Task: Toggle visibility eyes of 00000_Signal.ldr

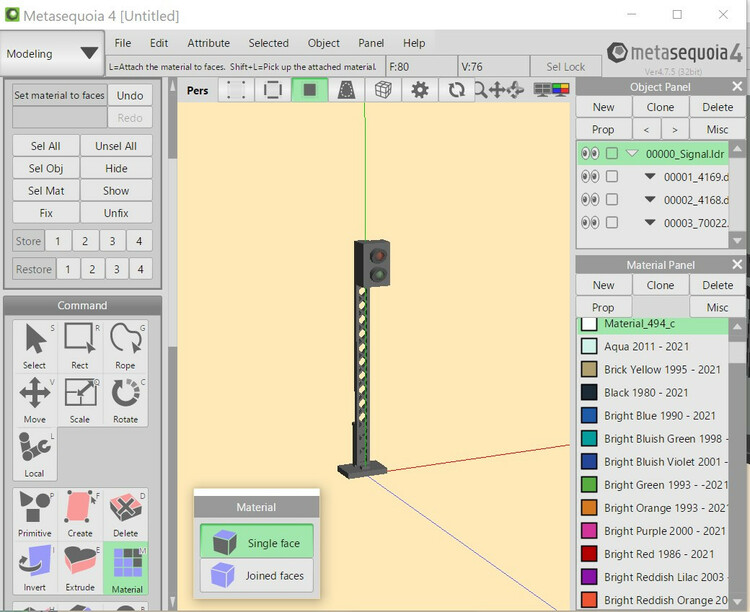Action: point(590,154)
